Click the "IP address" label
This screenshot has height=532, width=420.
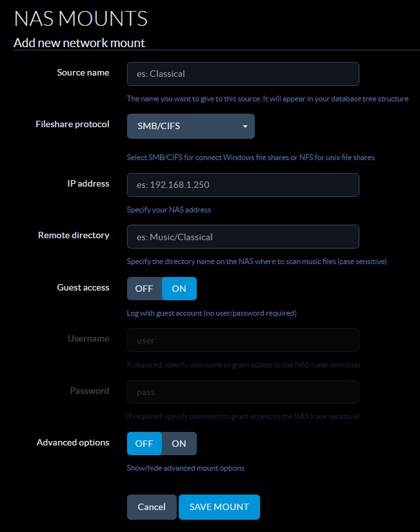pyautogui.click(x=88, y=183)
